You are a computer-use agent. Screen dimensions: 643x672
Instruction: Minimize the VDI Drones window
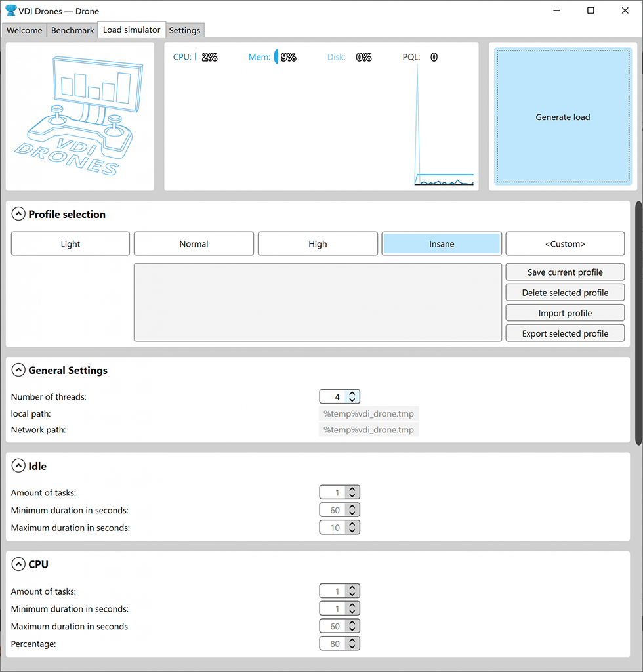[556, 10]
